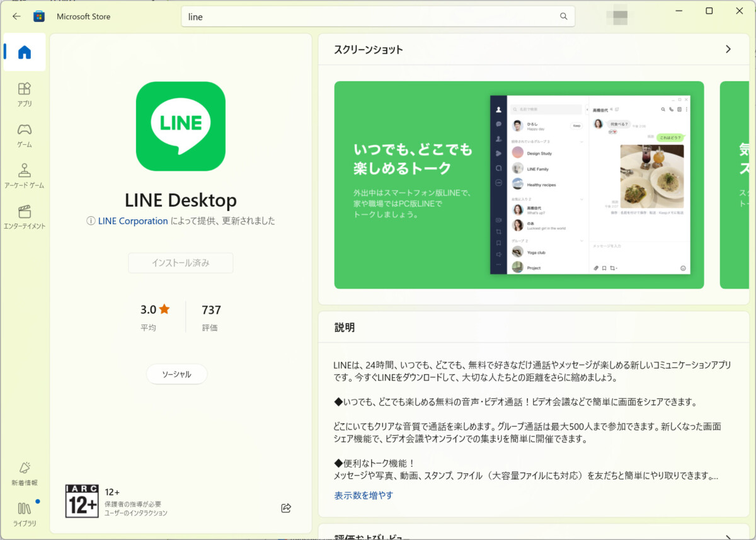The height and width of the screenshot is (540, 756).
Task: Open Entertainment (エンターテイメント) section
Action: click(25, 217)
